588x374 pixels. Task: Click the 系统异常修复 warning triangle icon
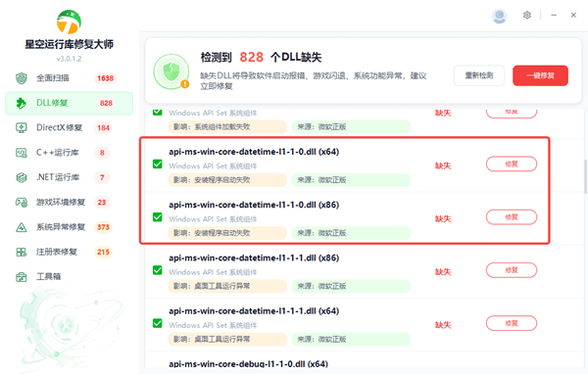tap(22, 227)
